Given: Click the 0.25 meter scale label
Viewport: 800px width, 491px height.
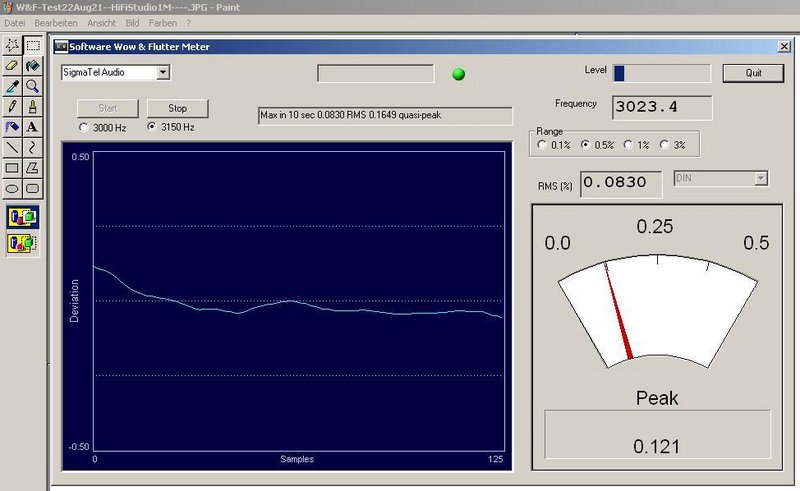Looking at the screenshot, I should point(655,226).
